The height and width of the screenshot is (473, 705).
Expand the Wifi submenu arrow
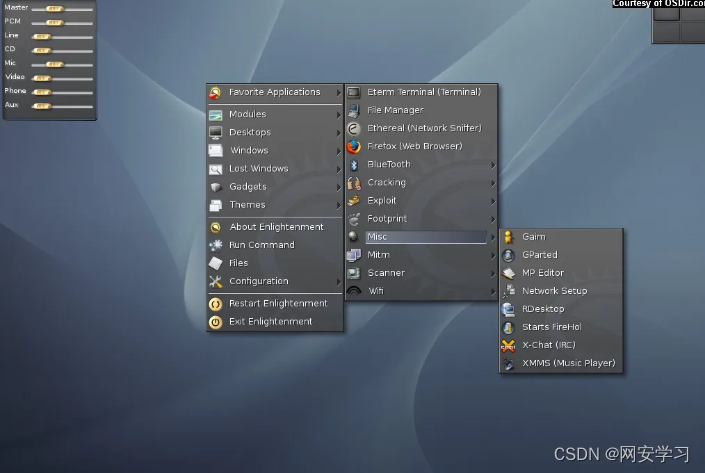click(493, 291)
